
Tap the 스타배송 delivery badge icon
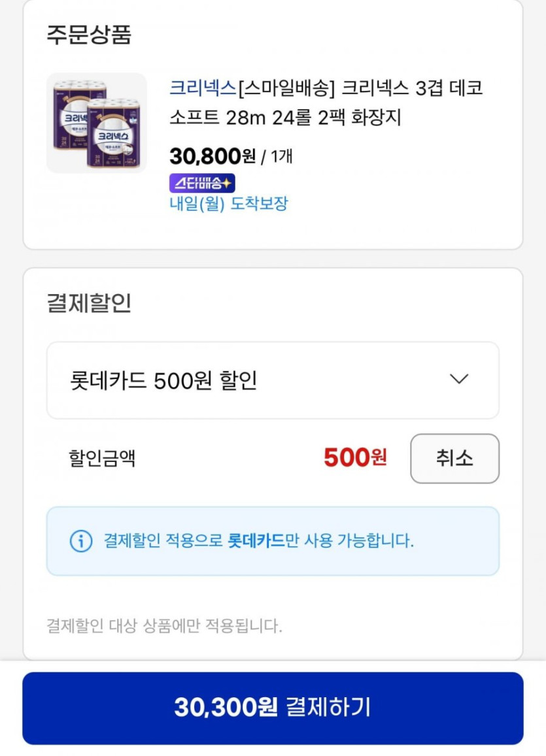tap(202, 183)
